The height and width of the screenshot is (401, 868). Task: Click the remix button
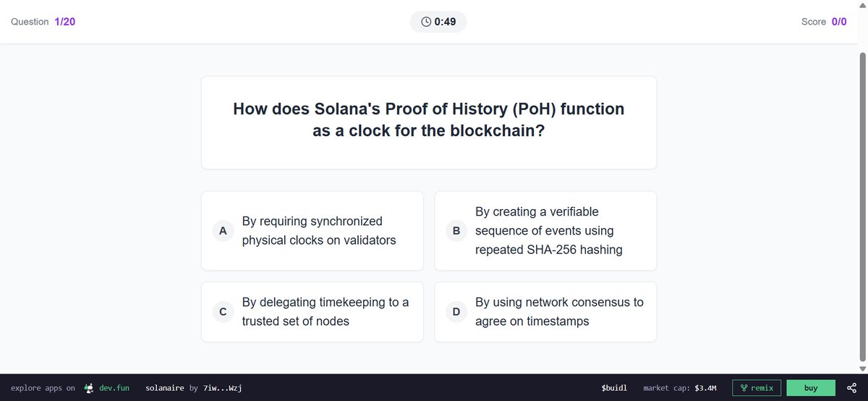757,388
